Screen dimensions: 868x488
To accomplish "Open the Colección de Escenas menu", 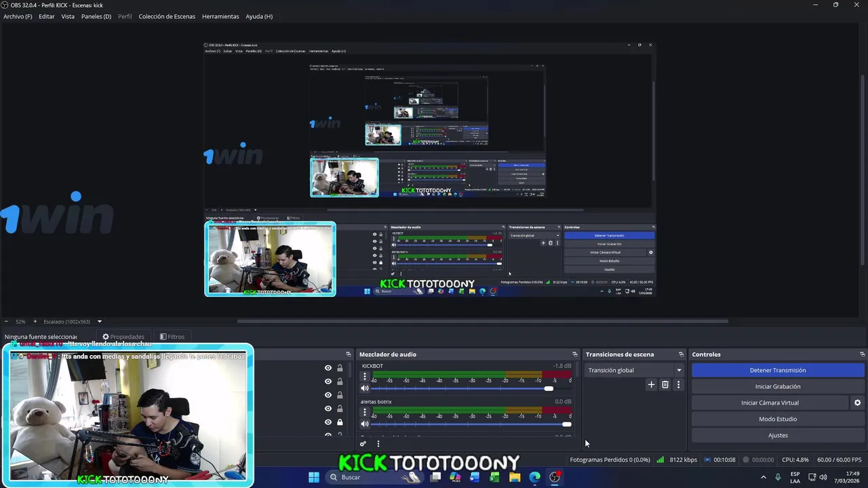I will pyautogui.click(x=167, y=16).
